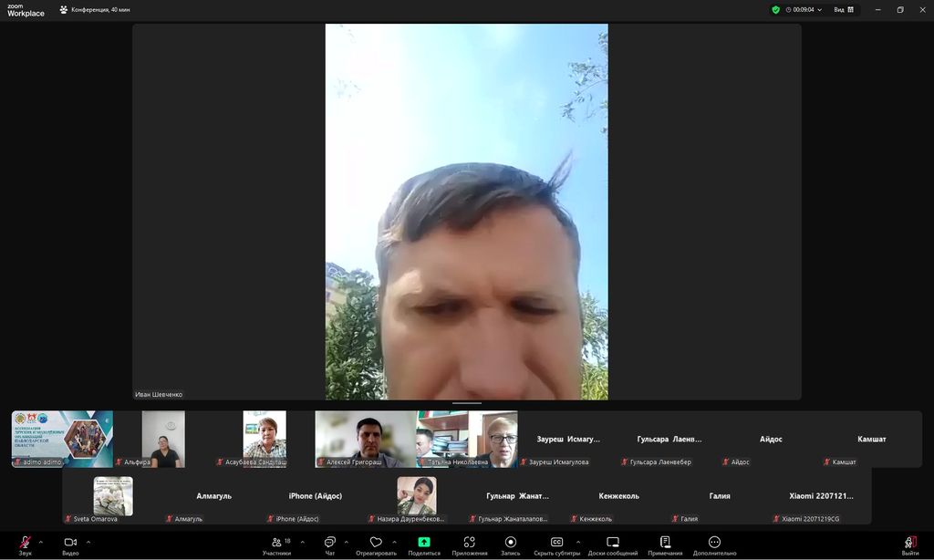Screen dimensions: 934x560
Task: Open the Примечания notes icon
Action: [665, 544]
